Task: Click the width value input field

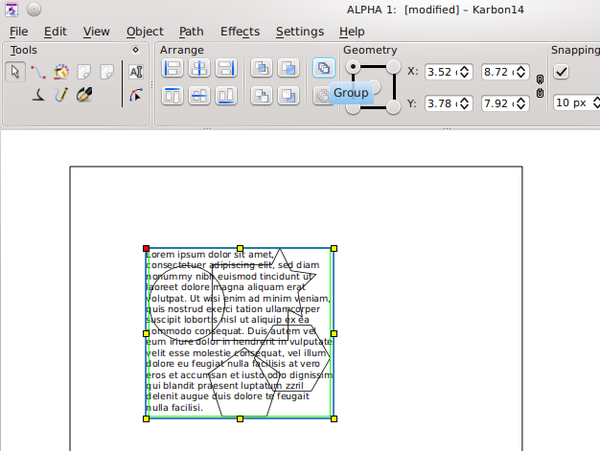Action: [496, 72]
